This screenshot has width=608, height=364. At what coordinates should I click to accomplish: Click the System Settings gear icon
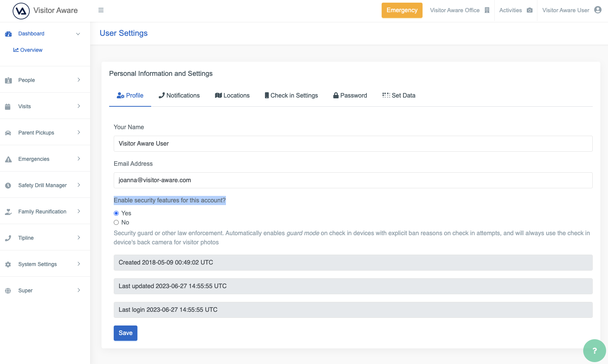pos(8,265)
